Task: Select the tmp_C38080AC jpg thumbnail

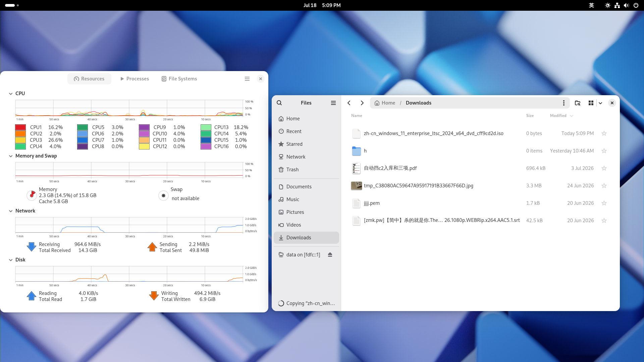Action: 356,186
